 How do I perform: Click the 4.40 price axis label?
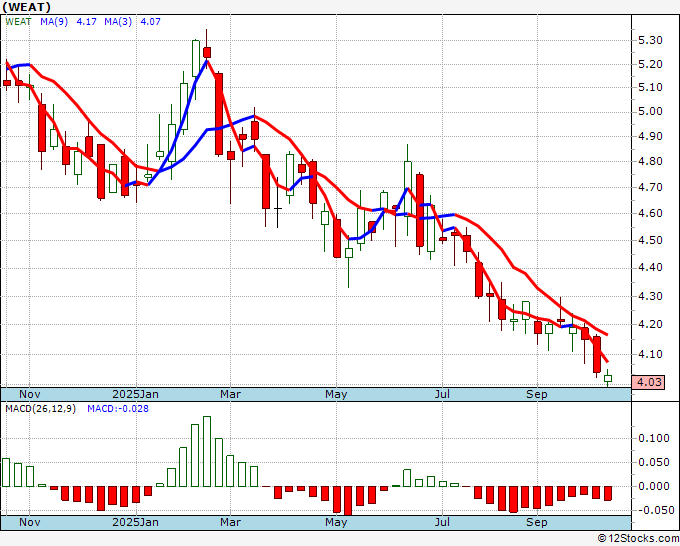click(x=651, y=268)
